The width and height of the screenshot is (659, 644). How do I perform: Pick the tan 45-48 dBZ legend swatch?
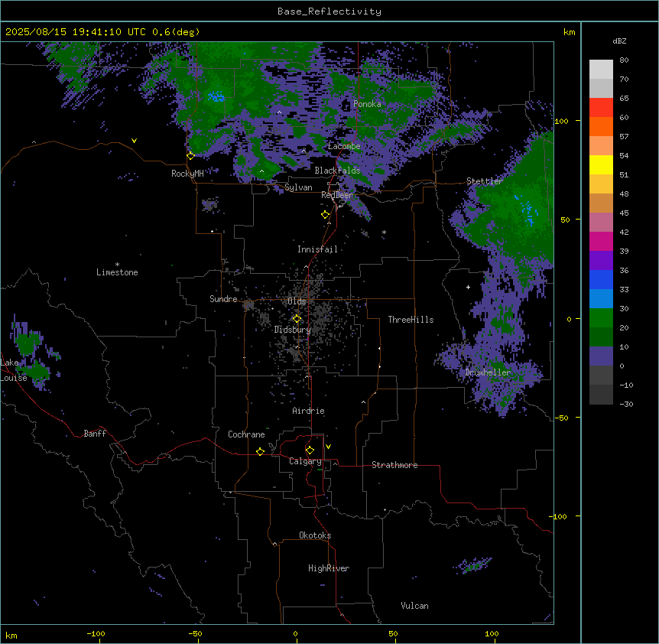tap(601, 203)
